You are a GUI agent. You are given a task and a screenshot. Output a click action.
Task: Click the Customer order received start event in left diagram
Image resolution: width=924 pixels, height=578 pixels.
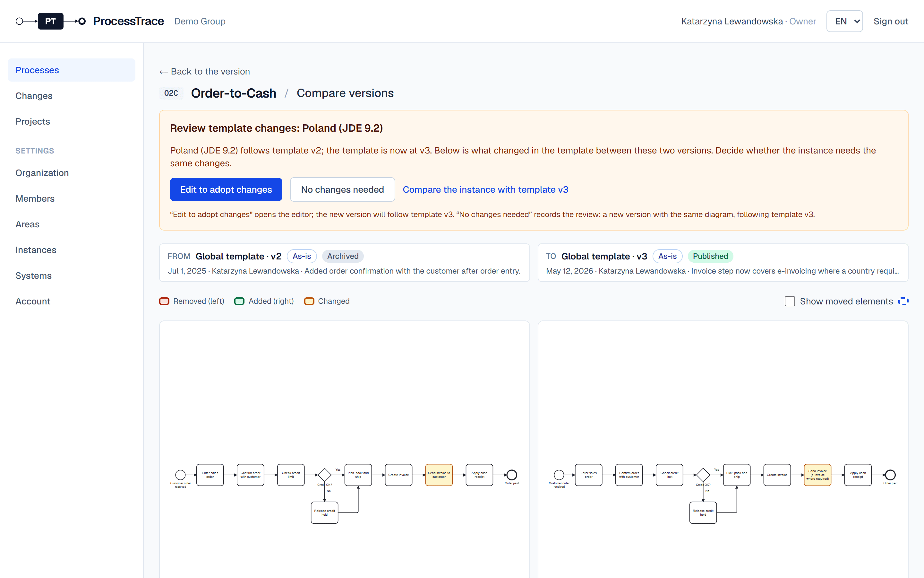coord(180,475)
